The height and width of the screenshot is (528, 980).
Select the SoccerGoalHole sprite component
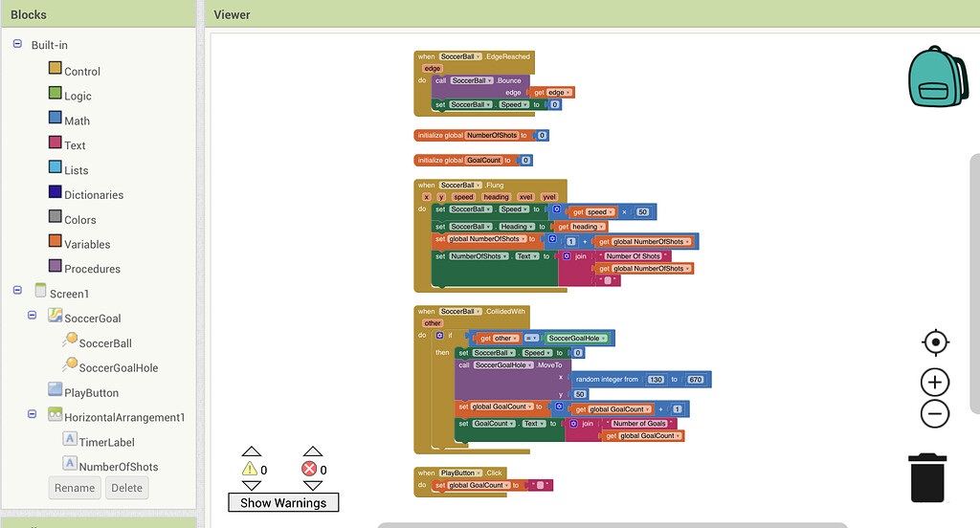[118, 367]
